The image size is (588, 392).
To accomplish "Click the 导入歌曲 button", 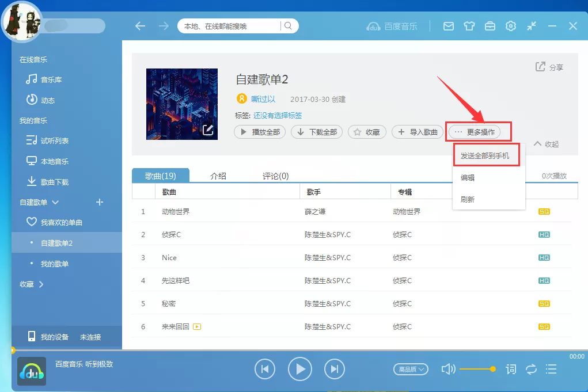I will pyautogui.click(x=418, y=132).
